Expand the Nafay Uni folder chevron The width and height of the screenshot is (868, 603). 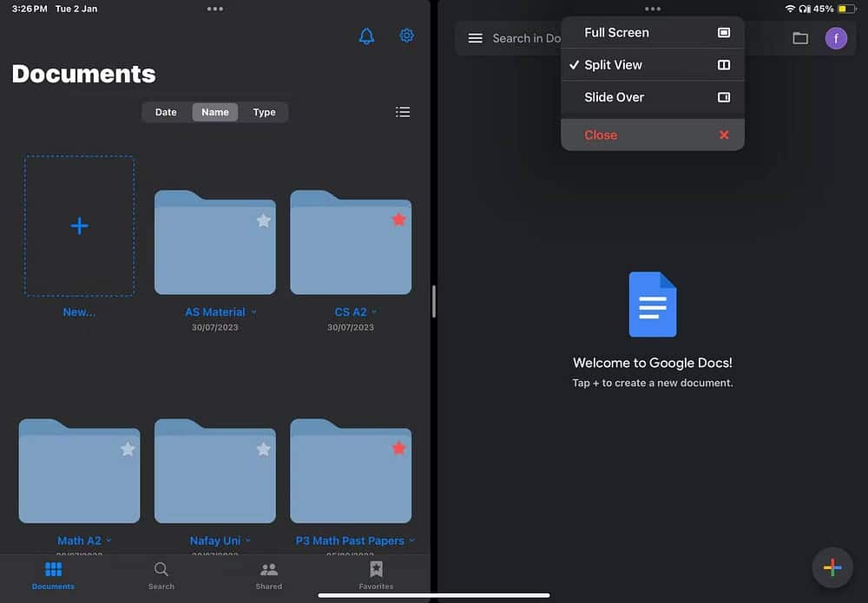tap(249, 540)
